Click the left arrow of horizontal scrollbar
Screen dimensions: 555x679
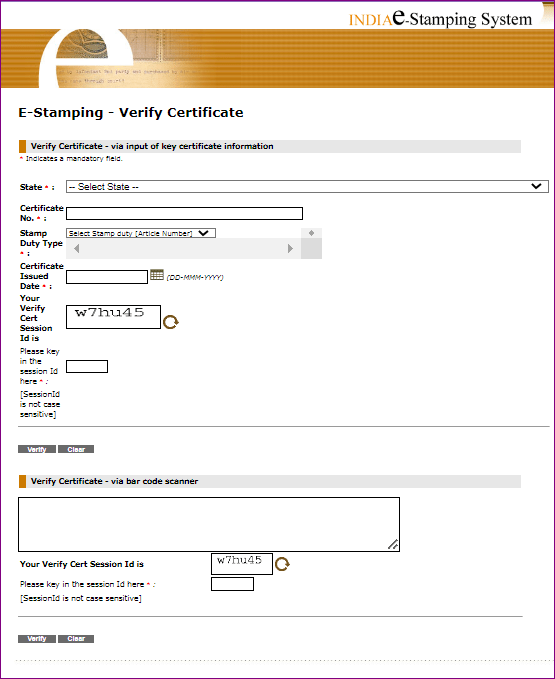pos(77,249)
